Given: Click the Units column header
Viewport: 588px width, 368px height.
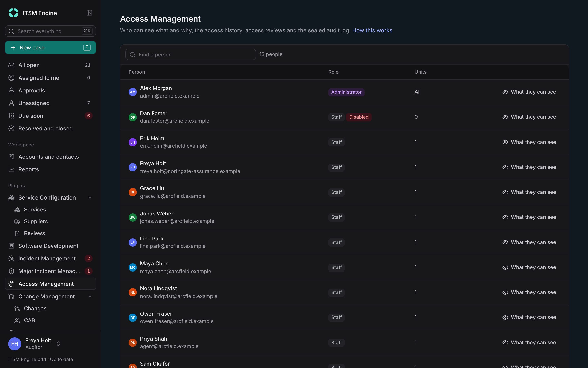Looking at the screenshot, I should pyautogui.click(x=420, y=72).
